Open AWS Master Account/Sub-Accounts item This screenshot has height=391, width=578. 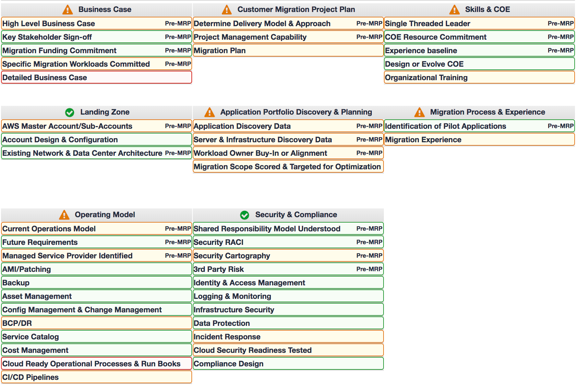click(97, 126)
